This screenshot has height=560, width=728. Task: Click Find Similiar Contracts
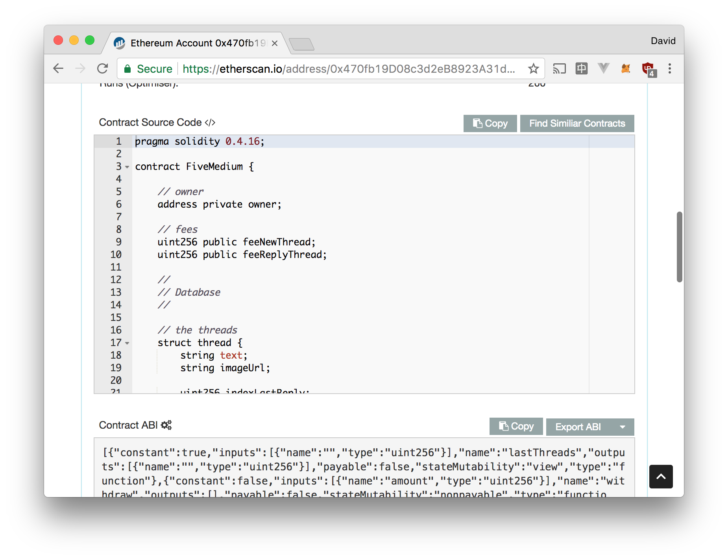pyautogui.click(x=577, y=123)
